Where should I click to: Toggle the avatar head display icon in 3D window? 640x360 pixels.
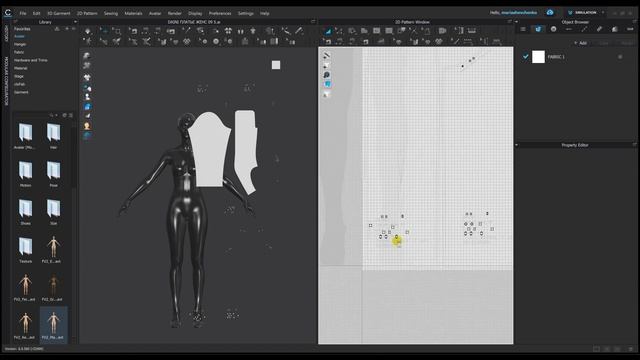[x=87, y=126]
